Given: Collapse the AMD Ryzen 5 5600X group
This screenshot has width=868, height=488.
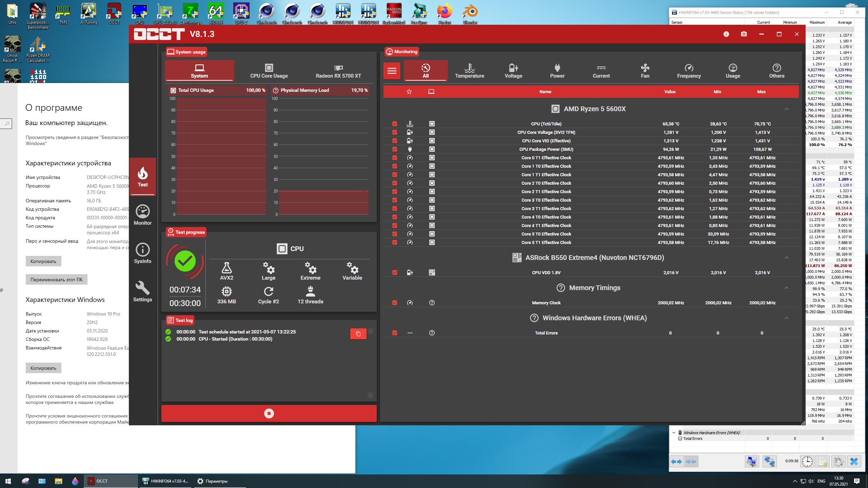Looking at the screenshot, I should click(786, 109).
